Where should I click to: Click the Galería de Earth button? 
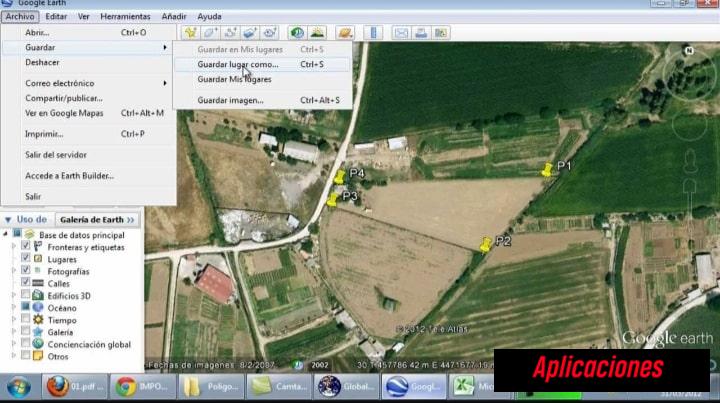(x=97, y=220)
